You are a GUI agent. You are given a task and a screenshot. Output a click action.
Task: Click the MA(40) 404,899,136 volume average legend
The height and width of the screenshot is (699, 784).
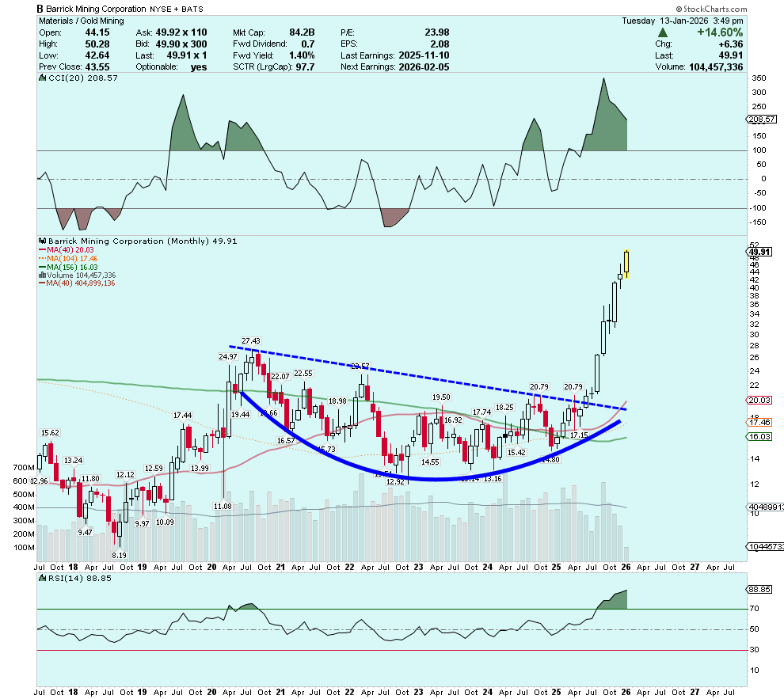78,283
